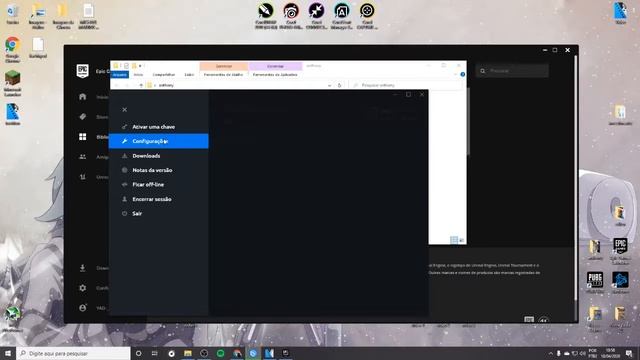Screen dimensions: 640x360
Task: Expand quick access toolbar dropdown
Action: 140,66
